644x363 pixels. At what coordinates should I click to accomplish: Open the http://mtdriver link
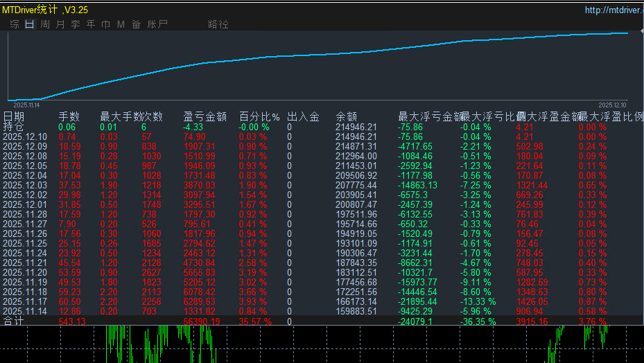click(614, 10)
